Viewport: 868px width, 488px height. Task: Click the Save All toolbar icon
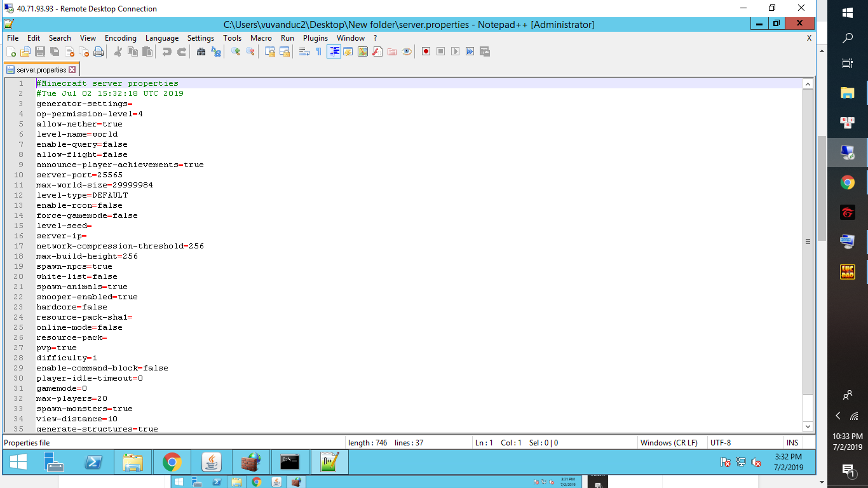55,51
